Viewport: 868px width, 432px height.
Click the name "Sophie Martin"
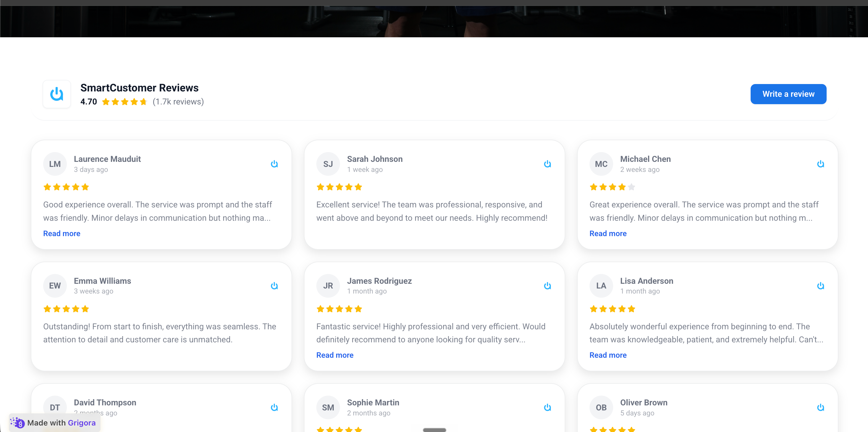pyautogui.click(x=373, y=402)
